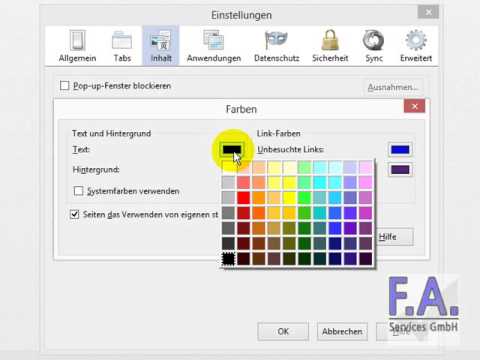Open Hilfe in the Farben dialog
Screen dimensions: 480x360
[x=395, y=237]
